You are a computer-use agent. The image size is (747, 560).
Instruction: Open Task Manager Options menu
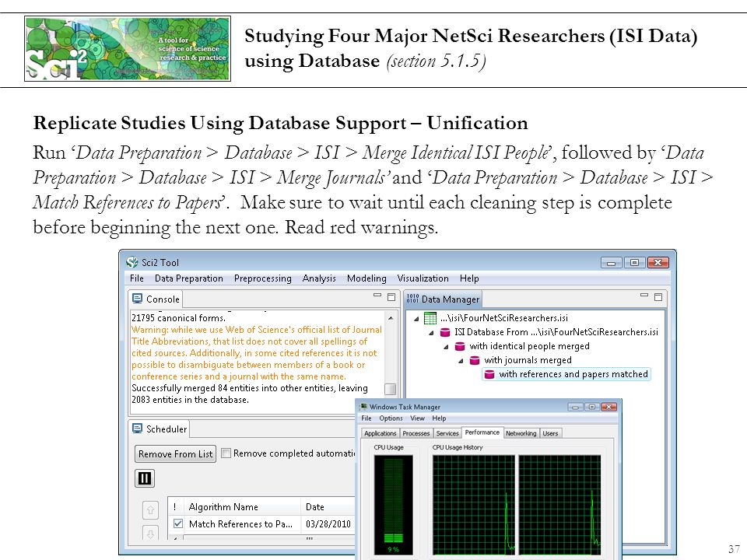pos(391,418)
